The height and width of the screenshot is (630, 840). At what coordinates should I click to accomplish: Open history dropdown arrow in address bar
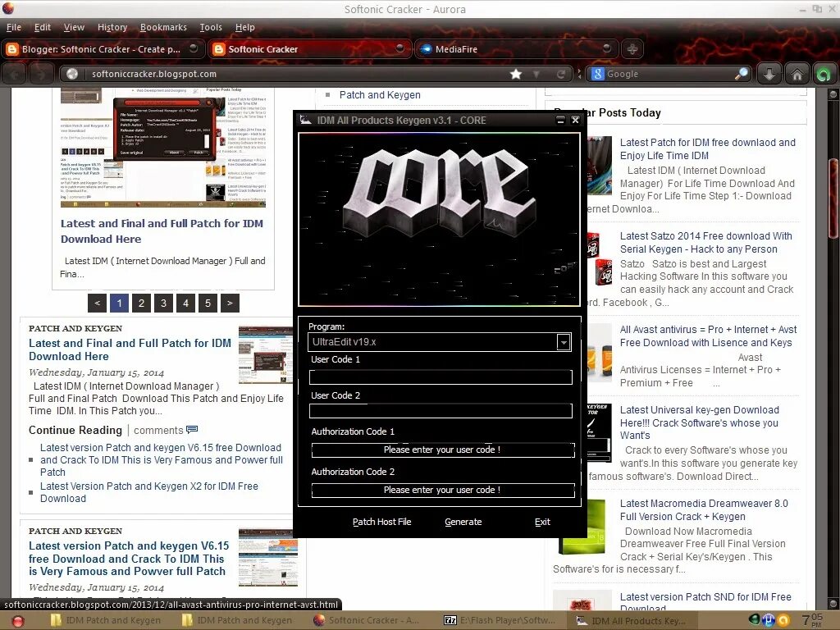pyautogui.click(x=536, y=74)
